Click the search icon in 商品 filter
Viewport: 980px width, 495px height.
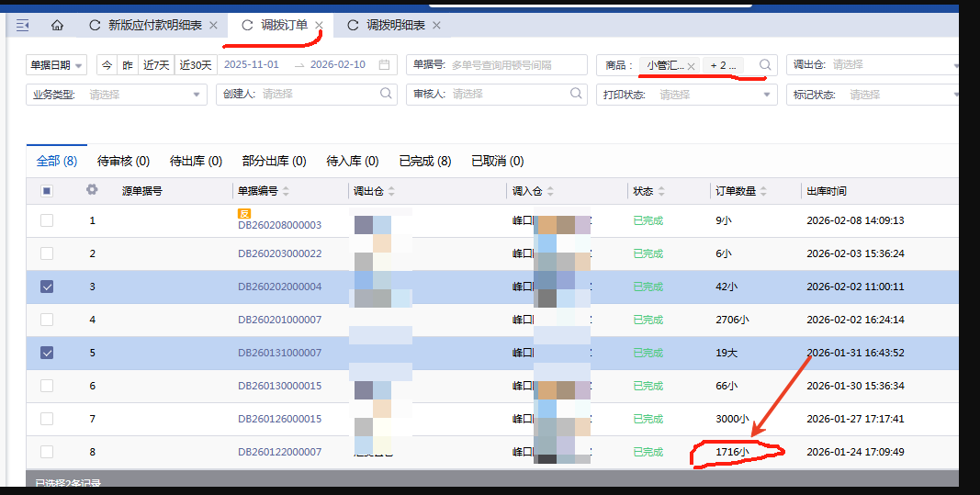pyautogui.click(x=764, y=65)
